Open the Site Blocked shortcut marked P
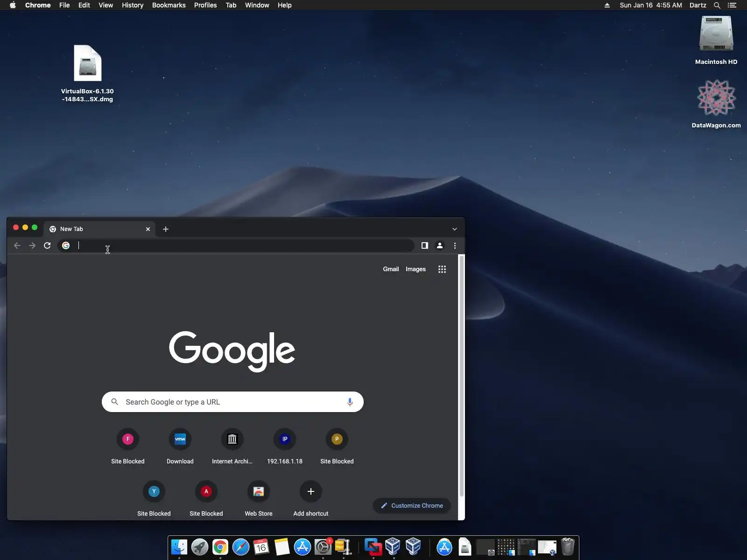This screenshot has height=560, width=747. 337,447
